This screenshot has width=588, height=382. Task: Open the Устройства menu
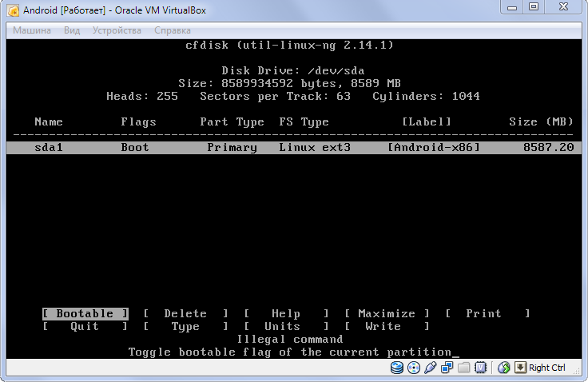[x=117, y=30]
